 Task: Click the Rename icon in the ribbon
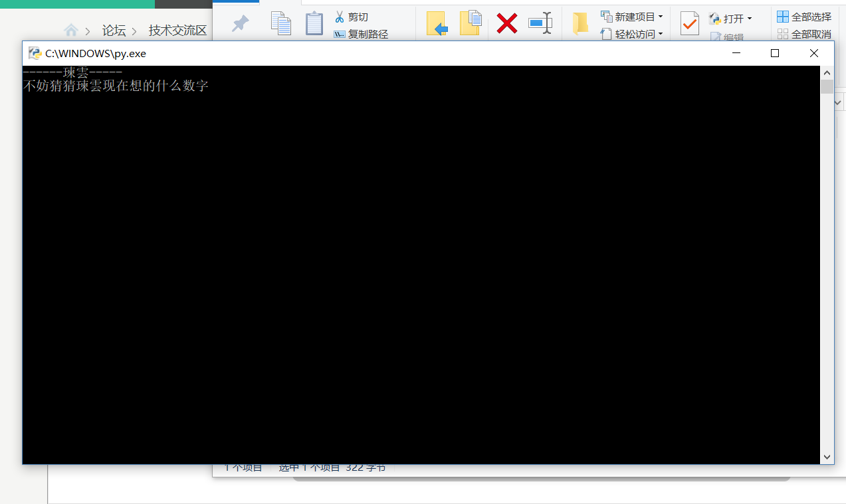[x=540, y=23]
